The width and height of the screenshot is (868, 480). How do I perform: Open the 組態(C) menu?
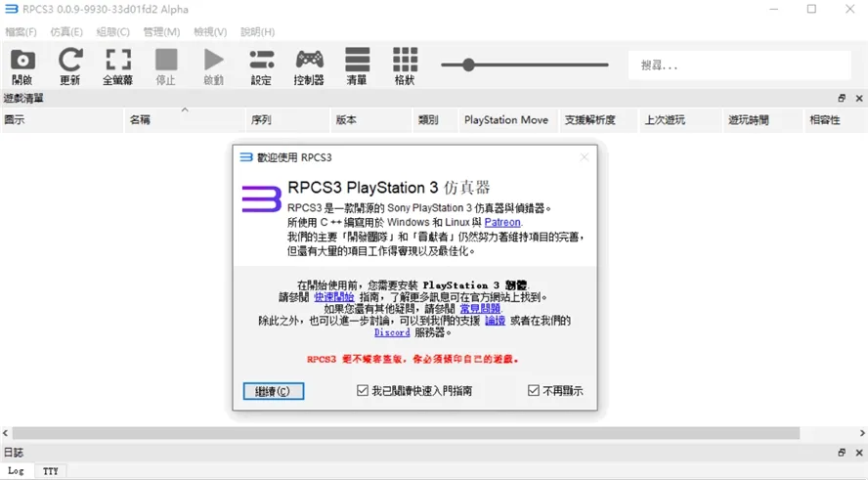(x=113, y=32)
